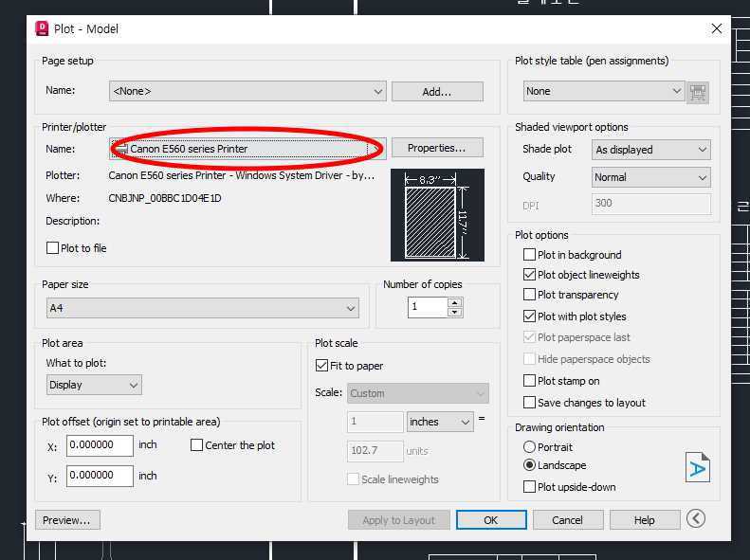The image size is (750, 560).
Task: Click the paper preview thumbnail
Action: (x=437, y=215)
